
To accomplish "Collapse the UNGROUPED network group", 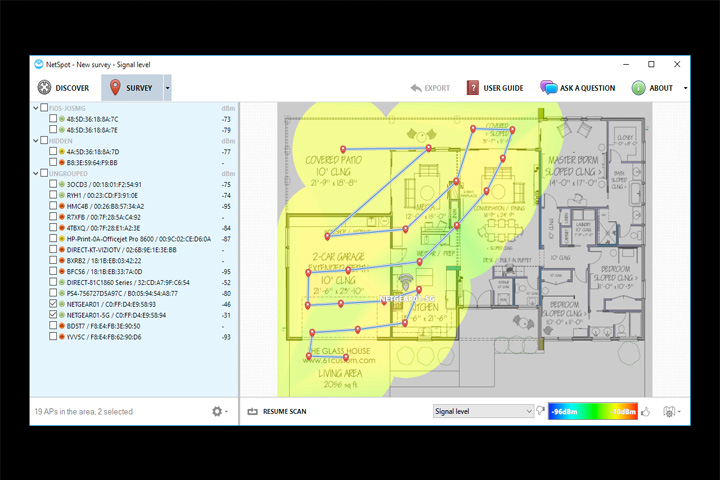I will pyautogui.click(x=36, y=173).
